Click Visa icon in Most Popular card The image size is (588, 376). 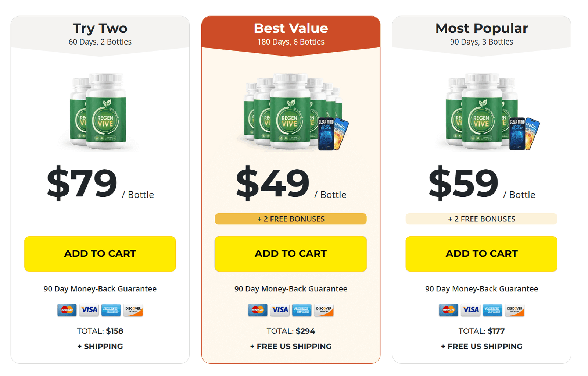click(470, 310)
